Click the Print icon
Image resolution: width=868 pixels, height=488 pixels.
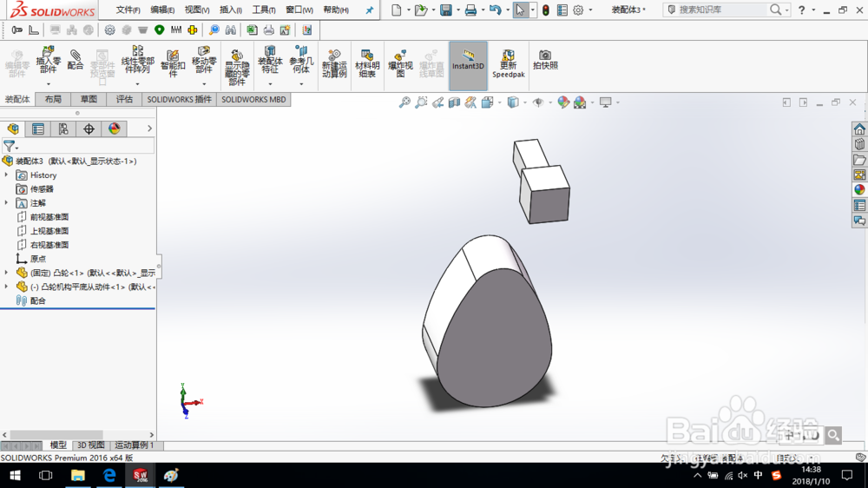point(470,10)
